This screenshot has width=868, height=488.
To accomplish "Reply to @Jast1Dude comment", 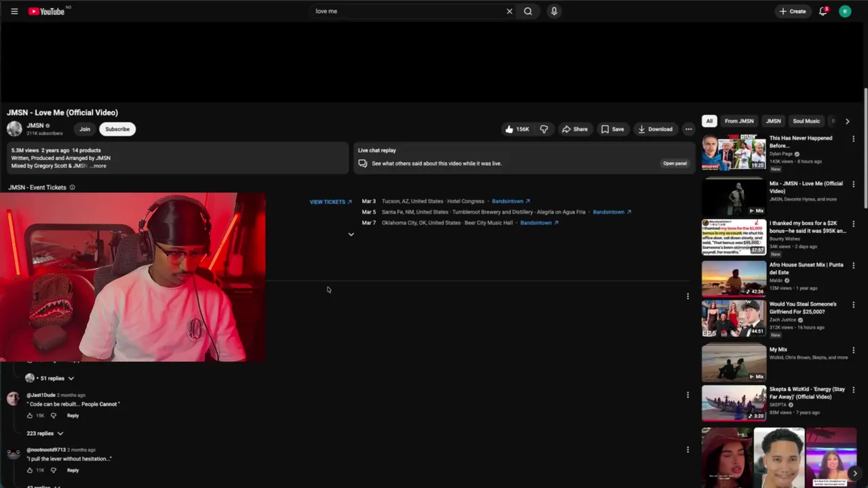I will point(73,415).
